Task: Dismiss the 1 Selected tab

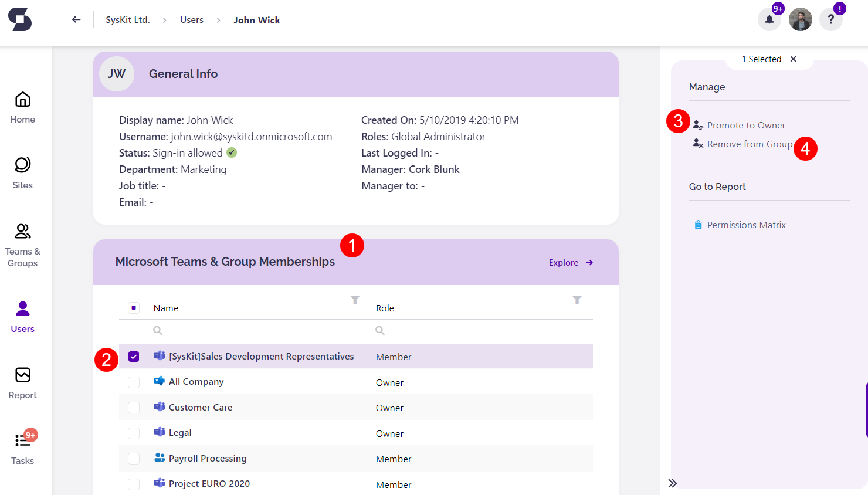Action: pos(793,59)
